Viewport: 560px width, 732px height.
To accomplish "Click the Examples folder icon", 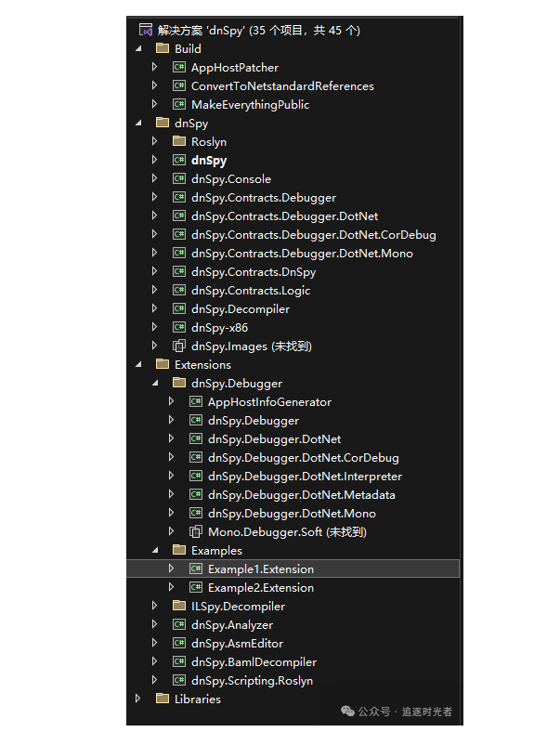I will [179, 550].
